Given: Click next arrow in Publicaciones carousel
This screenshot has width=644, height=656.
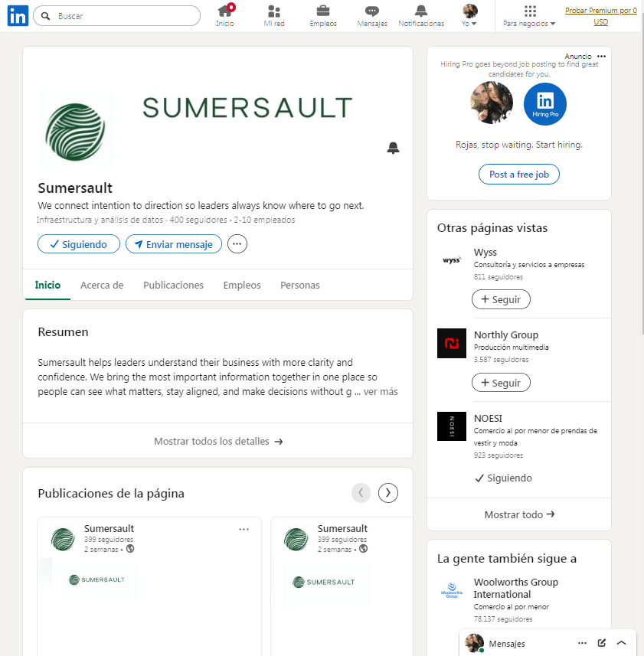Looking at the screenshot, I should coord(388,493).
